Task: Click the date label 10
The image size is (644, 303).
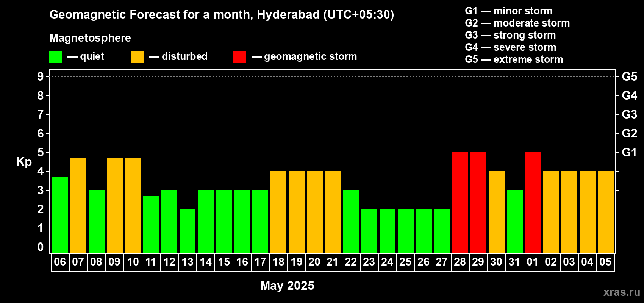Action: [x=133, y=262]
